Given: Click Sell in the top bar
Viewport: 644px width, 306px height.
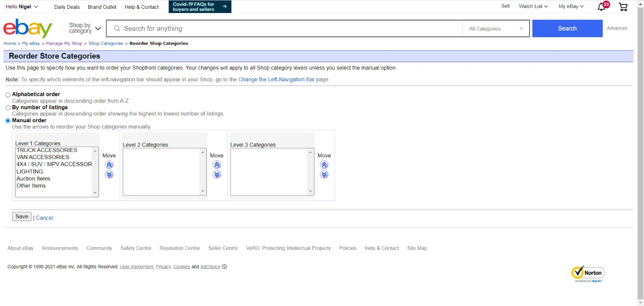Looking at the screenshot, I should pyautogui.click(x=506, y=6).
